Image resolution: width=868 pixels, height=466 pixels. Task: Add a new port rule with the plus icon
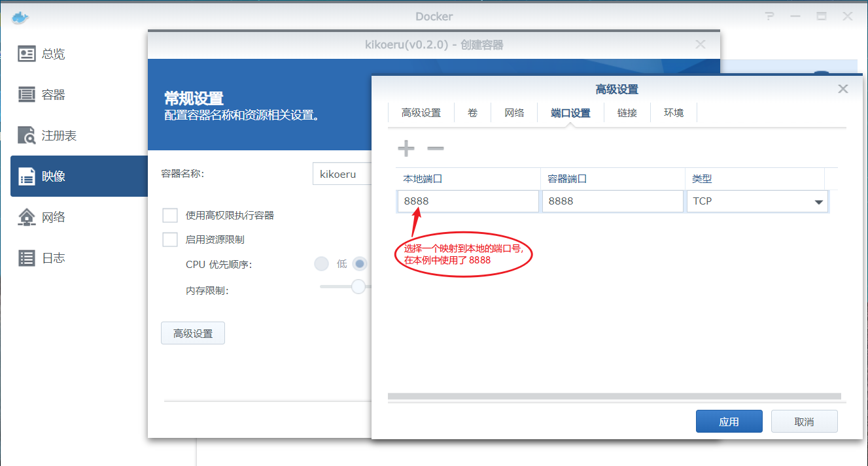406,148
